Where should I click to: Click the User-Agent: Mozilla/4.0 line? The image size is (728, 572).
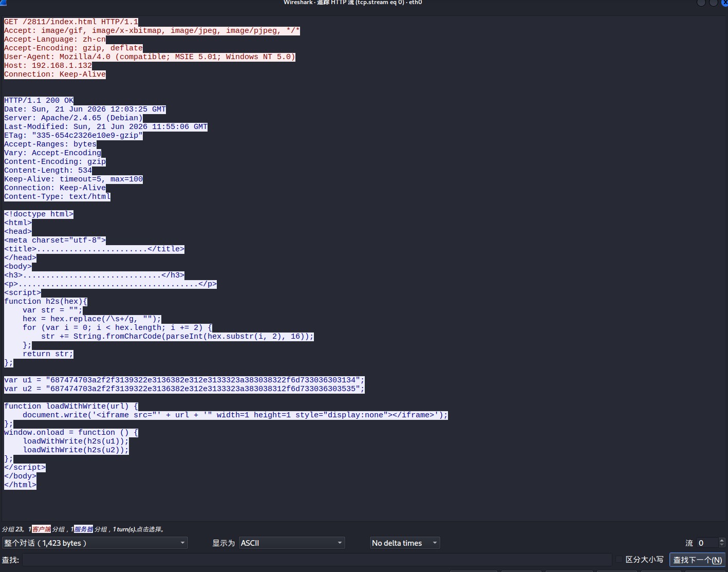pyautogui.click(x=150, y=57)
